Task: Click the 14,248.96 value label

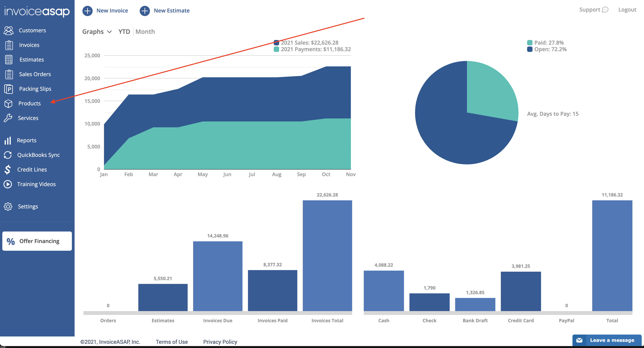Action: pyautogui.click(x=218, y=236)
